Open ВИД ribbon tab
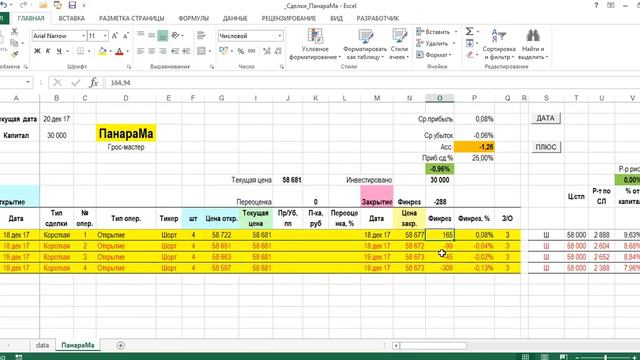The image size is (640, 360). coord(336,18)
